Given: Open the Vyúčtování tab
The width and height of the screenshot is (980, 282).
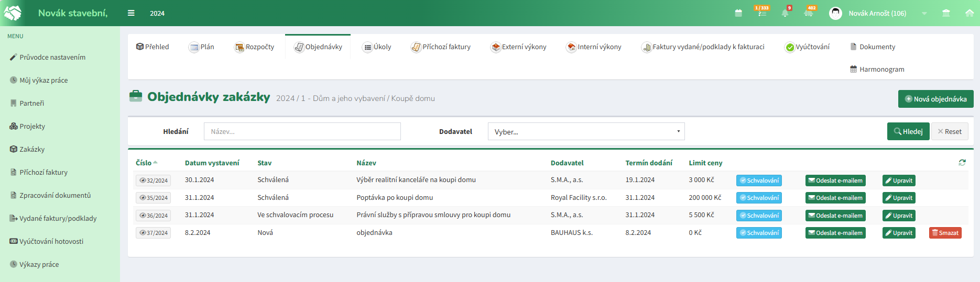Looking at the screenshot, I should tap(807, 47).
